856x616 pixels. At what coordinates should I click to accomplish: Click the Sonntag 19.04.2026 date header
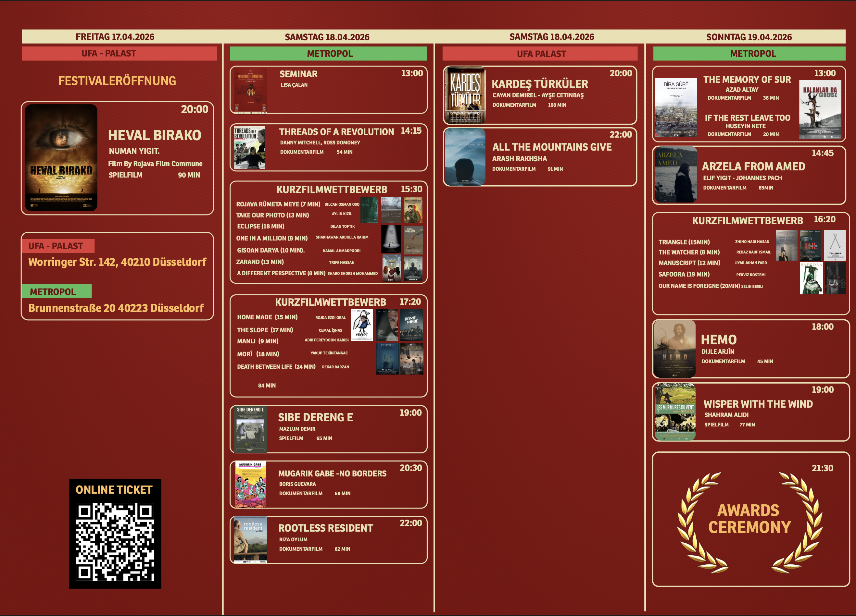pos(749,37)
